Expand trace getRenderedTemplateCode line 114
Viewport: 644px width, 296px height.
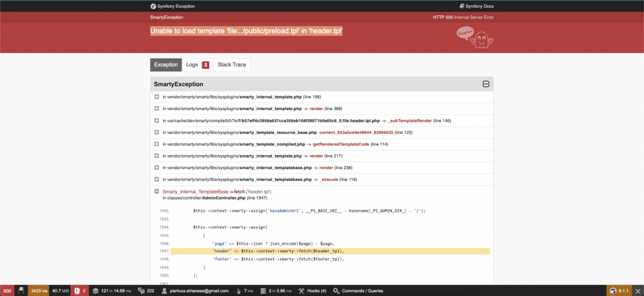156,144
